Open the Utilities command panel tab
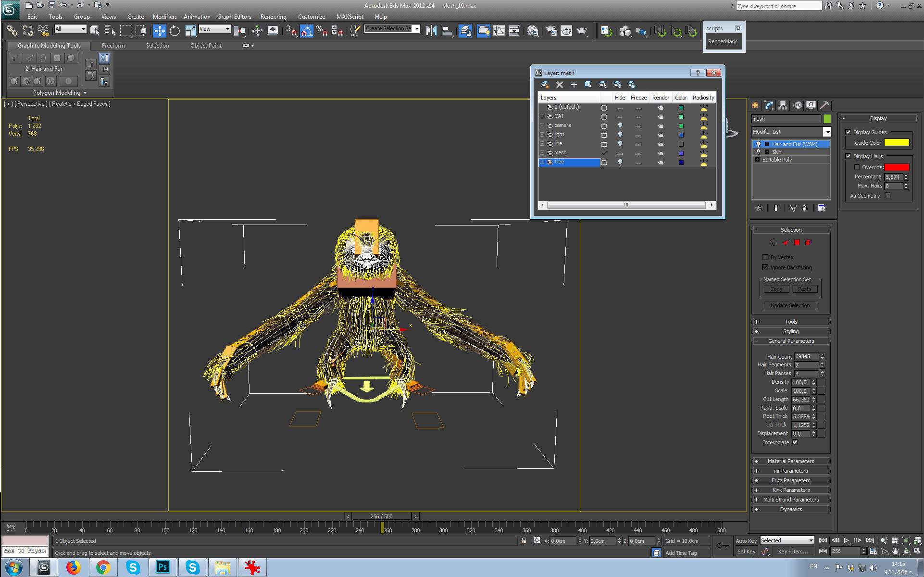Viewport: 924px width, 577px height. pyautogui.click(x=825, y=105)
